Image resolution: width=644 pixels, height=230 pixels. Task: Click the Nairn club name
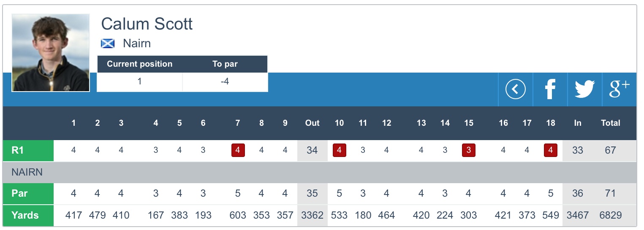[x=137, y=43]
